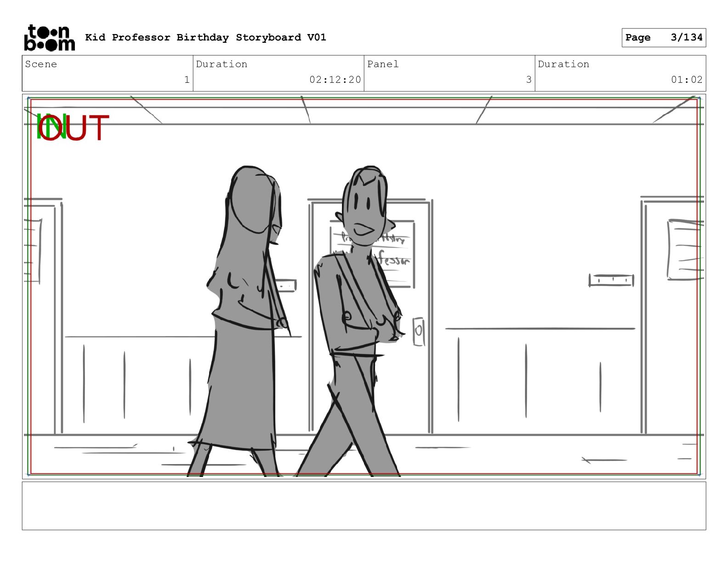Click the panel number value '3'
The width and height of the screenshot is (728, 563).
point(529,80)
